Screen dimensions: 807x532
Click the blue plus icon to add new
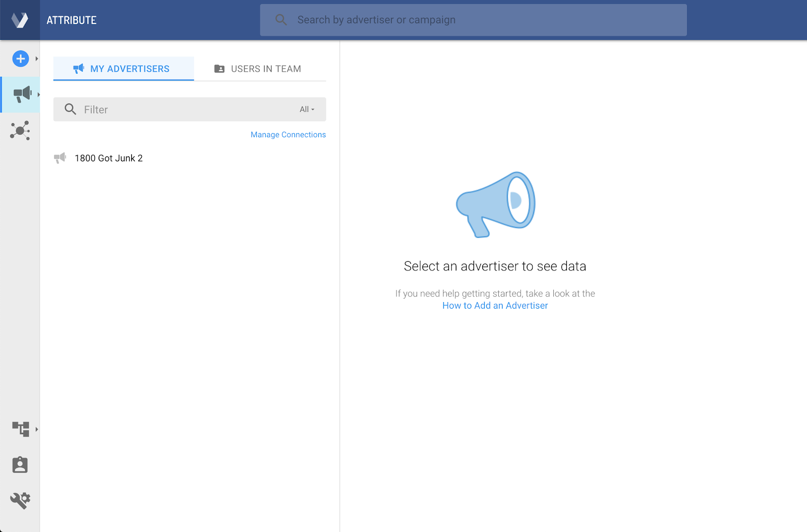pyautogui.click(x=20, y=58)
